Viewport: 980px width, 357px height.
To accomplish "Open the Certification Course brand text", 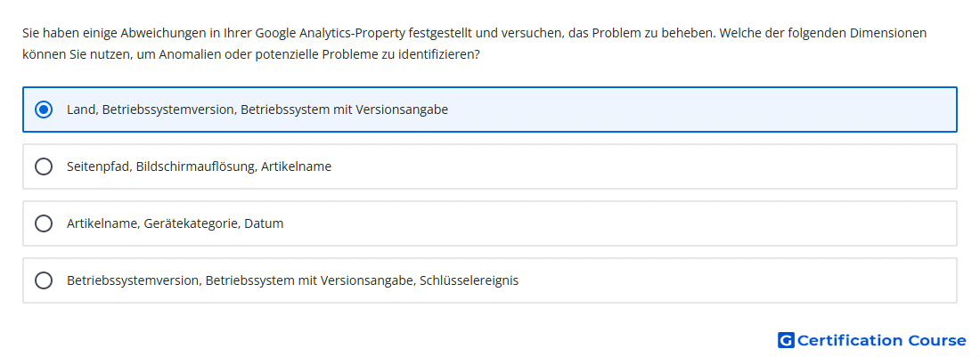I will tap(881, 340).
